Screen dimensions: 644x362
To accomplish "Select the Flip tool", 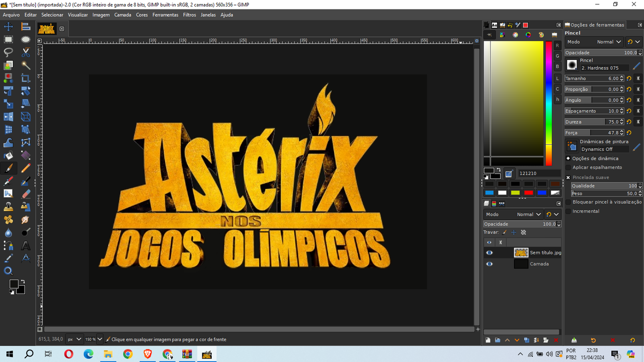I will (9, 117).
